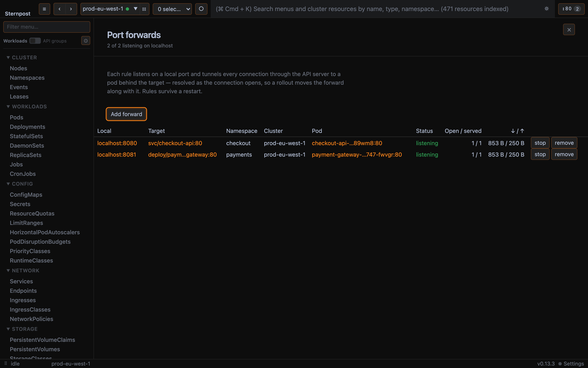Open Deployments in the sidebar

(x=27, y=127)
